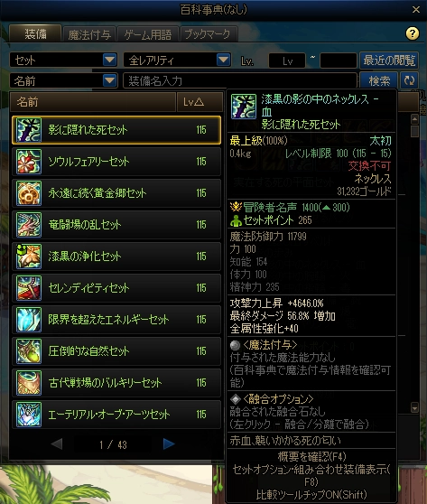Click the 限界を超えたエネルギーセット icon

(29, 319)
